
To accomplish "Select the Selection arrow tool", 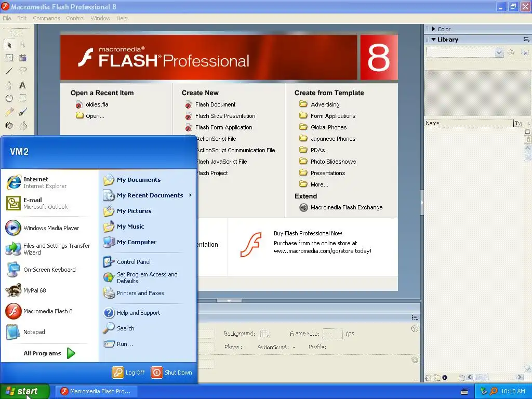I will tap(9, 45).
